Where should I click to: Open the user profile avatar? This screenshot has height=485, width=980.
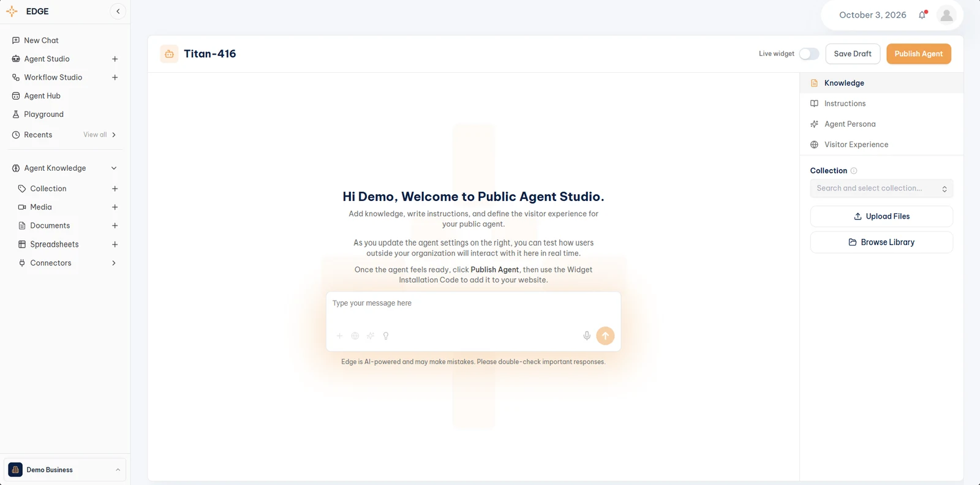coord(946,15)
